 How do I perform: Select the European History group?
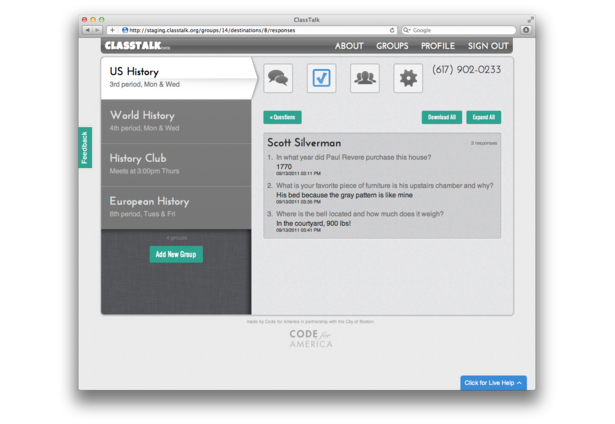[x=176, y=208]
